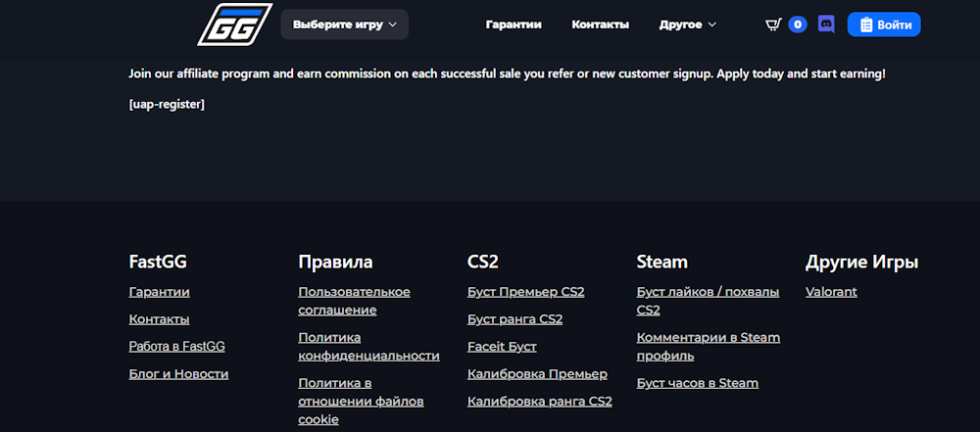The width and height of the screenshot is (980, 432).
Task: Open Комментарии в Steam профиль link
Action: [x=708, y=346]
